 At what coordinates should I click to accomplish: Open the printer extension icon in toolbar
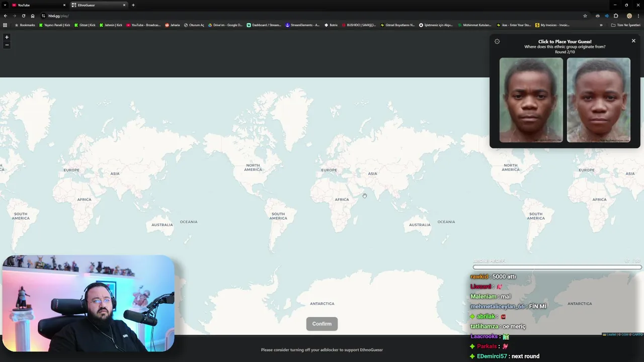pyautogui.click(x=597, y=16)
